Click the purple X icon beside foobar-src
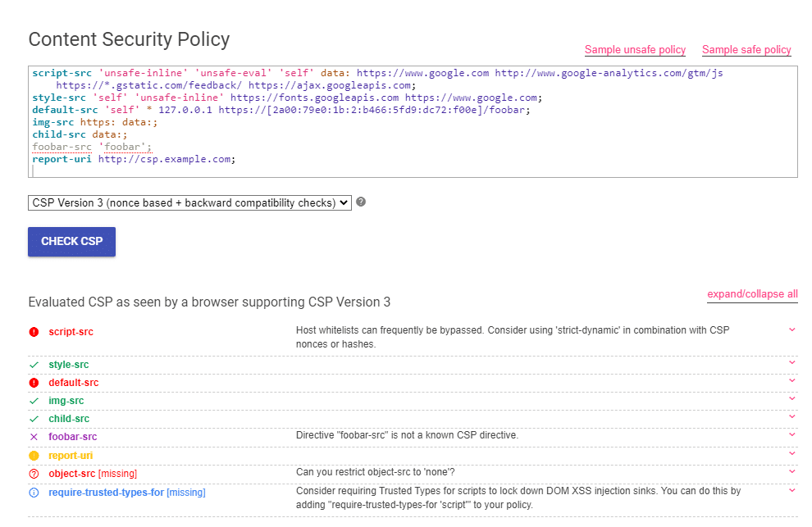The width and height of the screenshot is (812, 527). 34,437
